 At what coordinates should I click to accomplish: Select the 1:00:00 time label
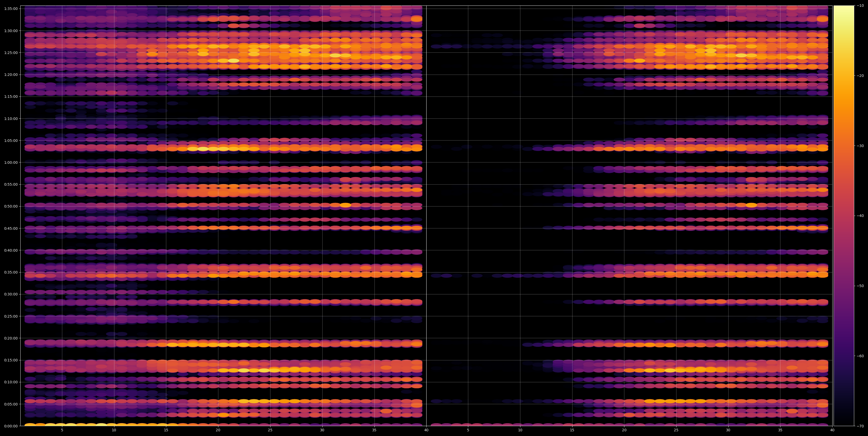click(x=11, y=162)
